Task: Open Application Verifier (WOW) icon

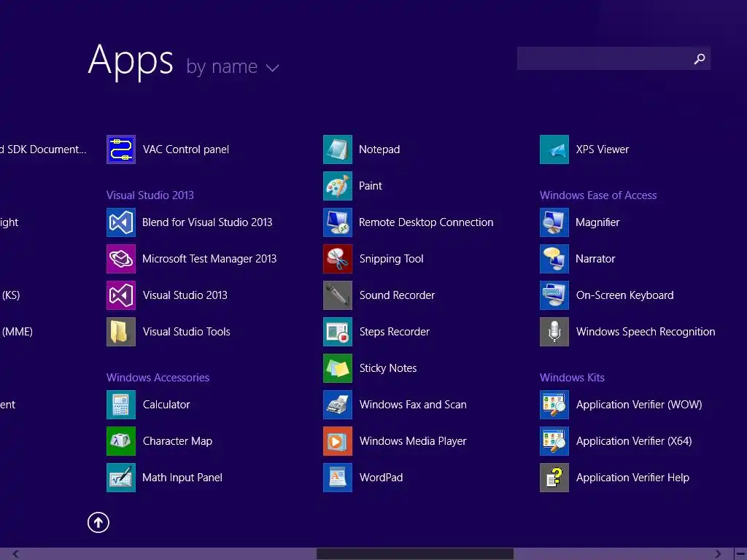Action: (x=554, y=405)
